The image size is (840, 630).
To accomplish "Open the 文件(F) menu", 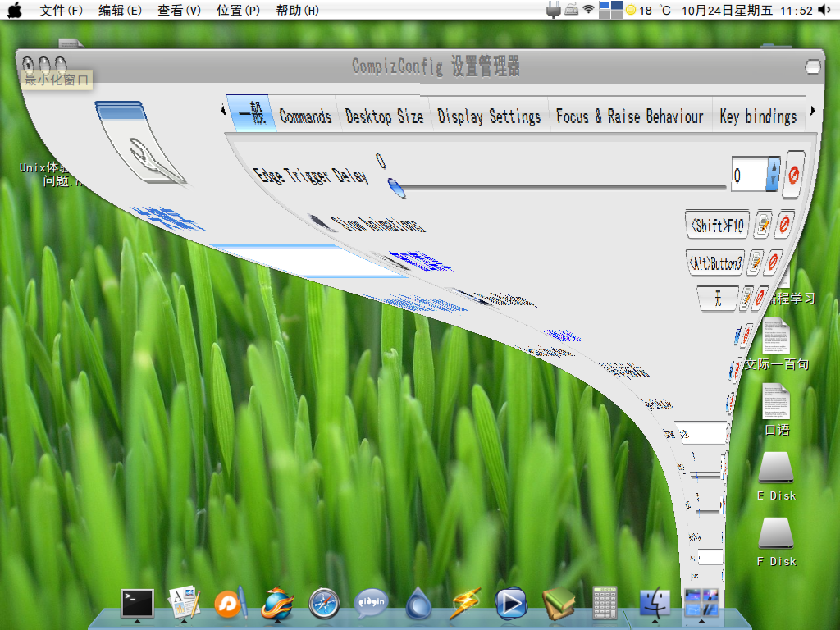I will [61, 10].
